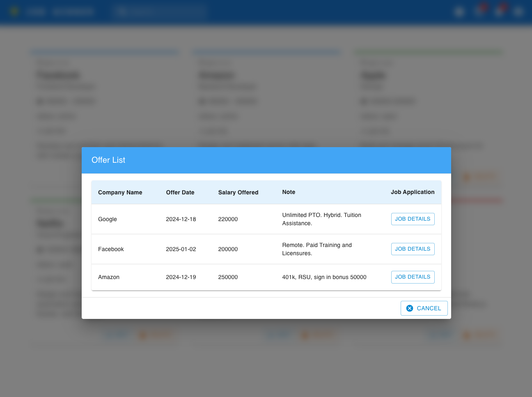Click the salary value 200000
Image resolution: width=532 pixels, height=397 pixels.
coord(228,249)
